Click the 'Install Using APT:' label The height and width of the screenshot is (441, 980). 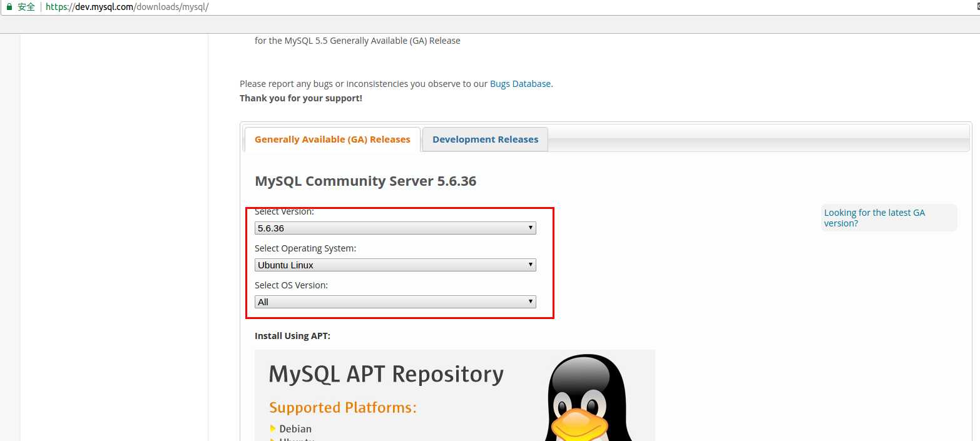(x=292, y=336)
